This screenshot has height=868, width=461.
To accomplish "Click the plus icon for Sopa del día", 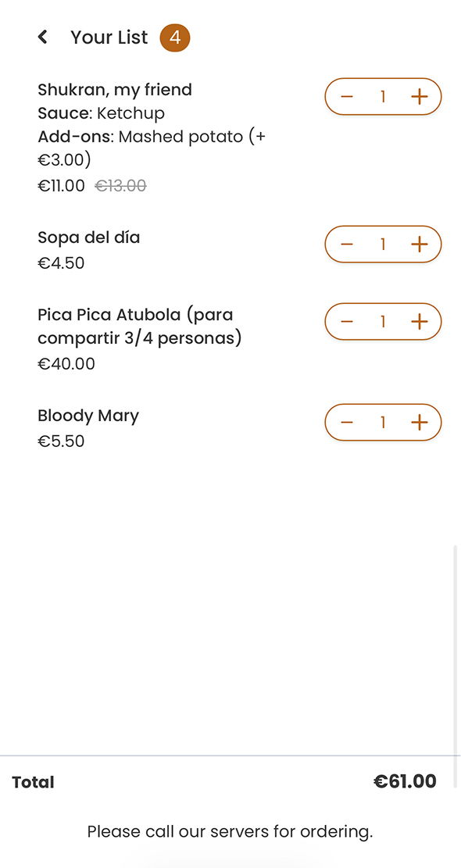I will [x=420, y=244].
